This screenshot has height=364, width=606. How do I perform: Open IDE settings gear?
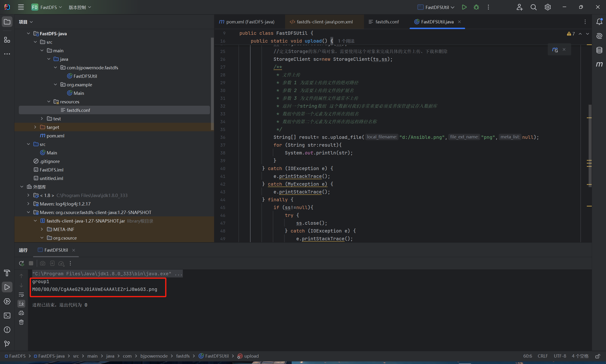(548, 7)
